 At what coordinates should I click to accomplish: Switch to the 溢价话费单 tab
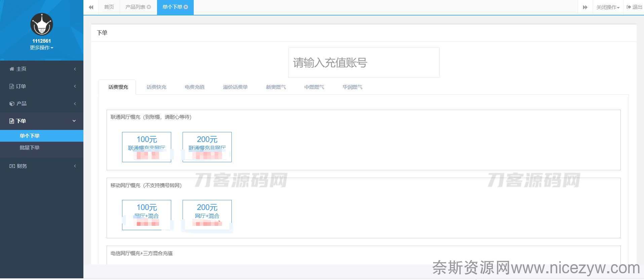coord(235,87)
